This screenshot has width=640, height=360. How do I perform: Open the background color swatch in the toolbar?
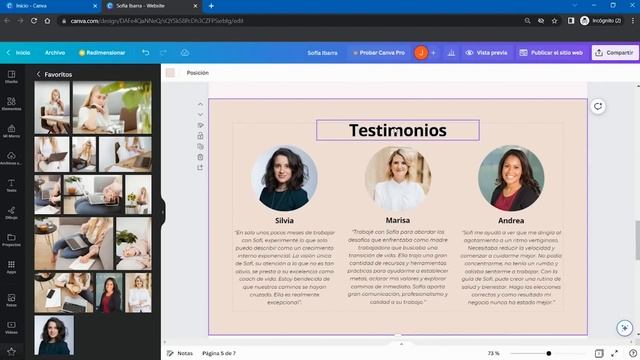pos(170,73)
